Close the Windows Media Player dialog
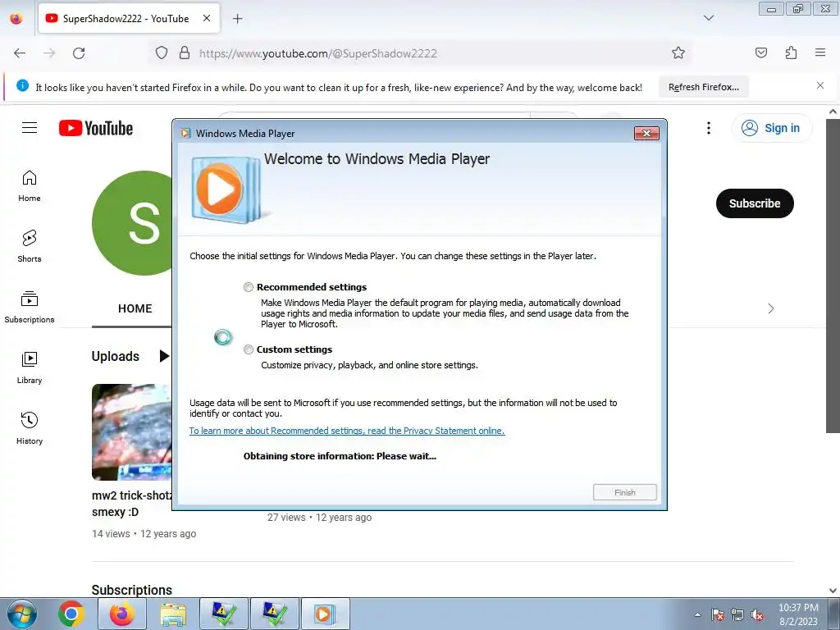The height and width of the screenshot is (630, 840). click(646, 134)
